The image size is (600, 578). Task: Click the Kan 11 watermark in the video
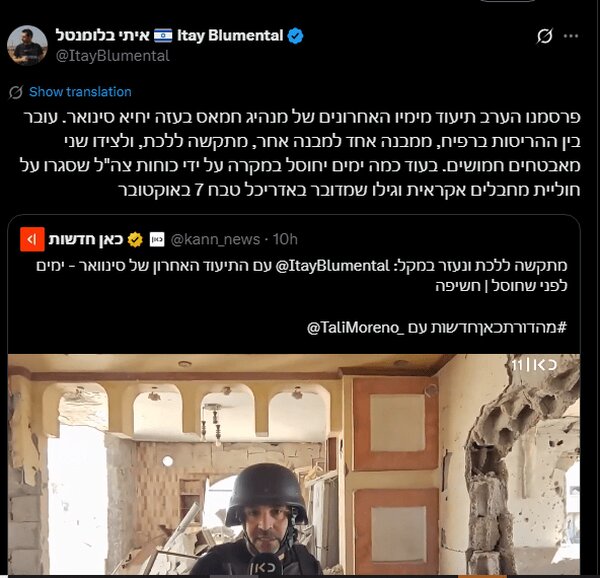point(534,365)
